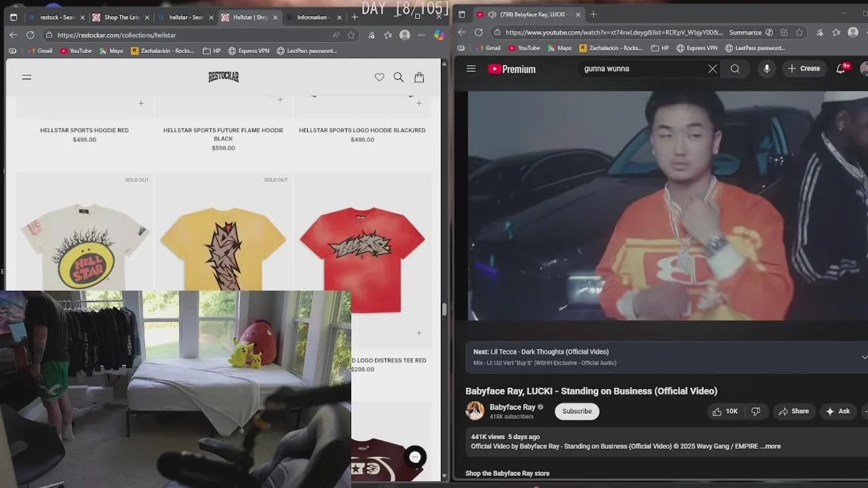Open Hellstar Sports Future Flame Hoodie title
This screenshot has height=488, width=868.
tap(223, 134)
